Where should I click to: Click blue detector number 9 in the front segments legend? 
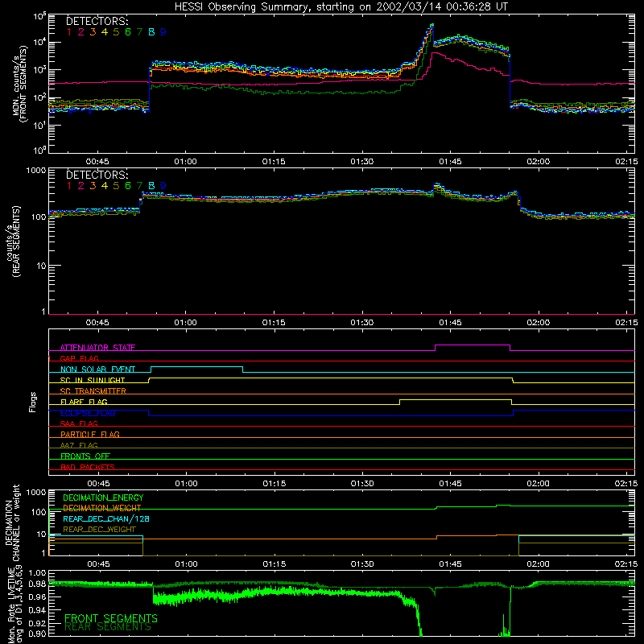[x=163, y=32]
